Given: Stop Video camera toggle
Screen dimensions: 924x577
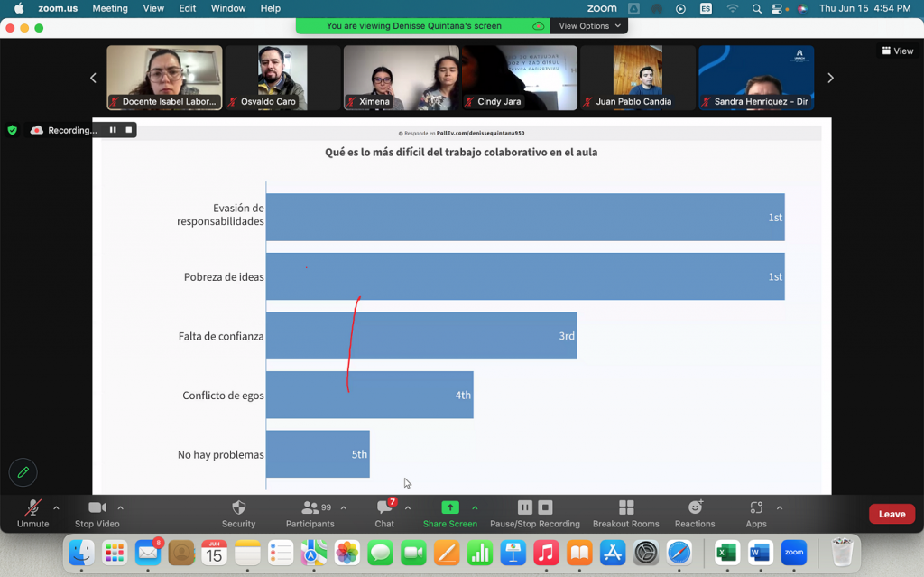Looking at the screenshot, I should (x=97, y=507).
